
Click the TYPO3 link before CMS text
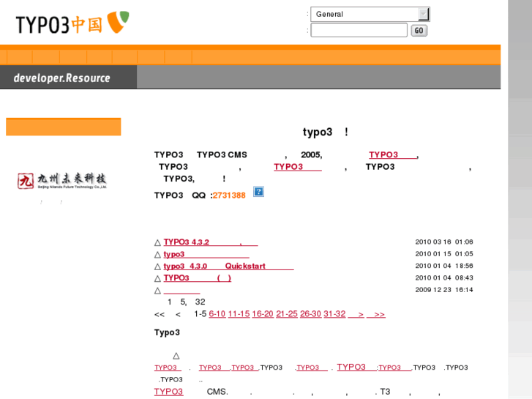point(168,392)
